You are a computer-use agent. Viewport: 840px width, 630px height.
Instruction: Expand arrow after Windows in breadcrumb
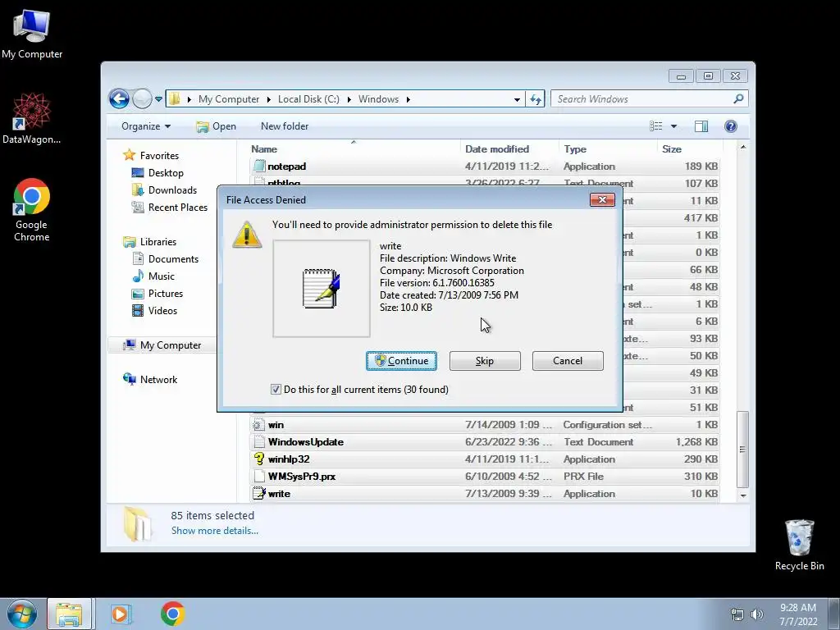click(x=409, y=99)
